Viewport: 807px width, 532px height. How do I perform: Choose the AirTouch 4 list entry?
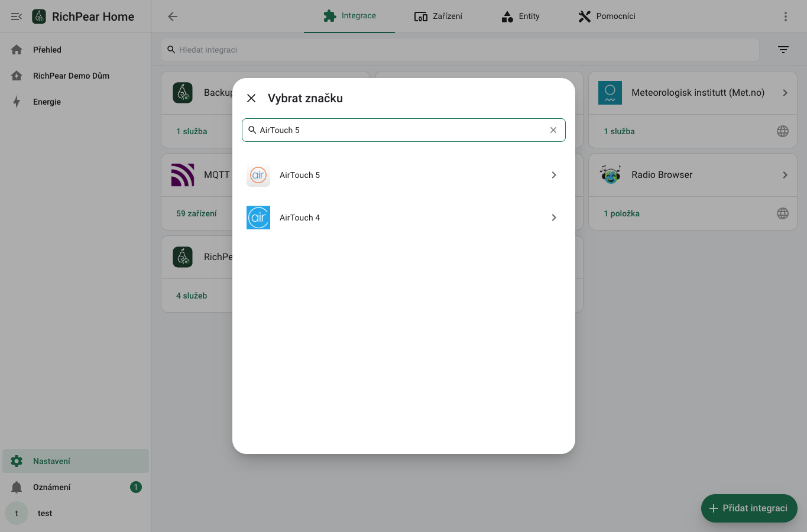click(404, 218)
